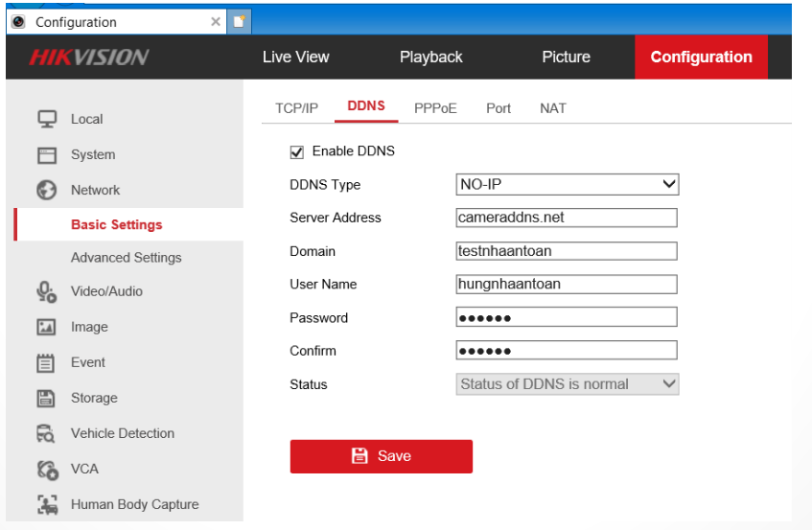Open the VCA settings section

[x=84, y=469]
